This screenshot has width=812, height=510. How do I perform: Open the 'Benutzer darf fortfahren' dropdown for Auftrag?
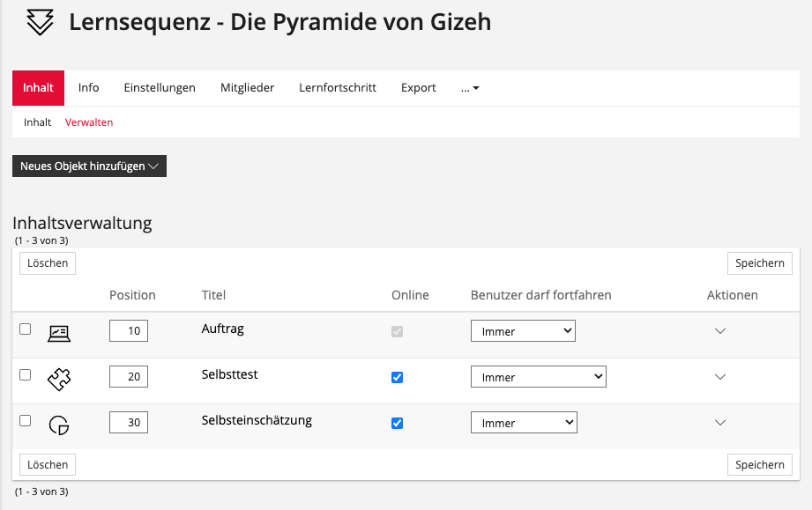pos(523,331)
